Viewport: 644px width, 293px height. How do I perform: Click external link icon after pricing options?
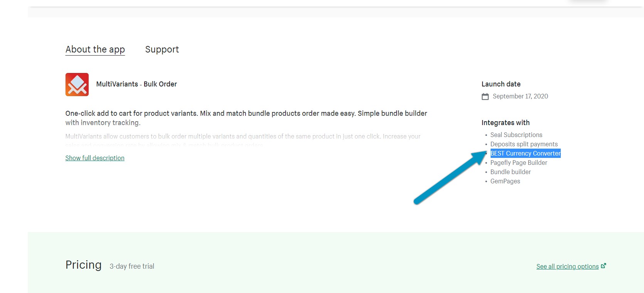[604, 266]
